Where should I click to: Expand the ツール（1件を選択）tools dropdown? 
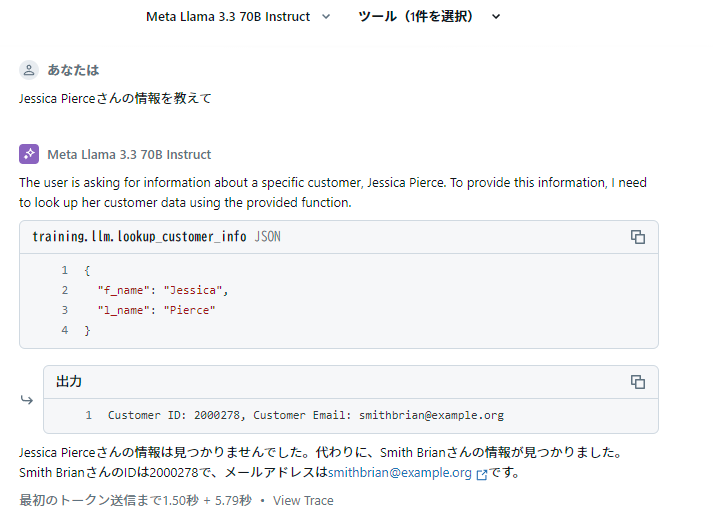(x=429, y=17)
